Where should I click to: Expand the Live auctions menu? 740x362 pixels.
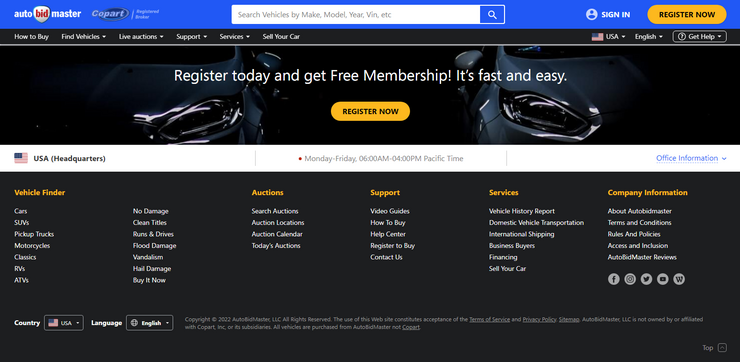(141, 36)
